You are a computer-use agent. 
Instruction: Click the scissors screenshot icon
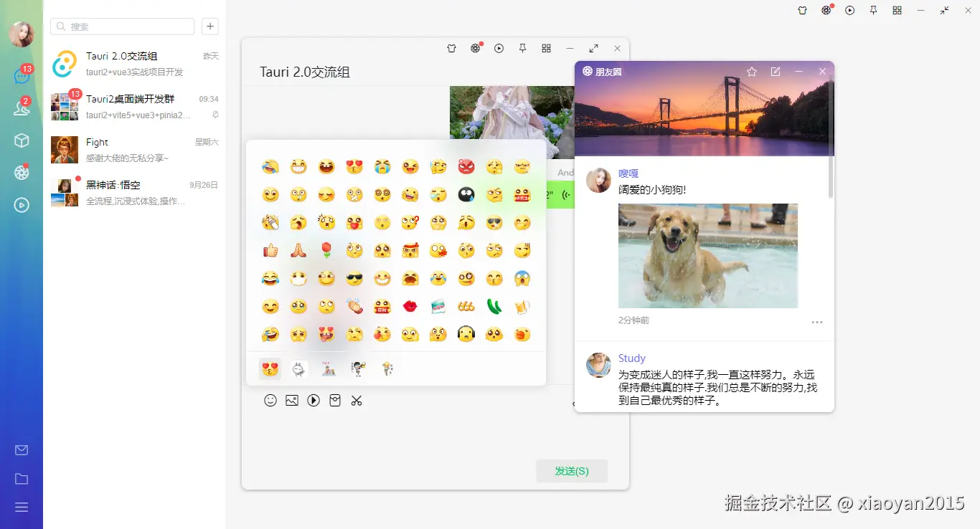click(x=357, y=401)
